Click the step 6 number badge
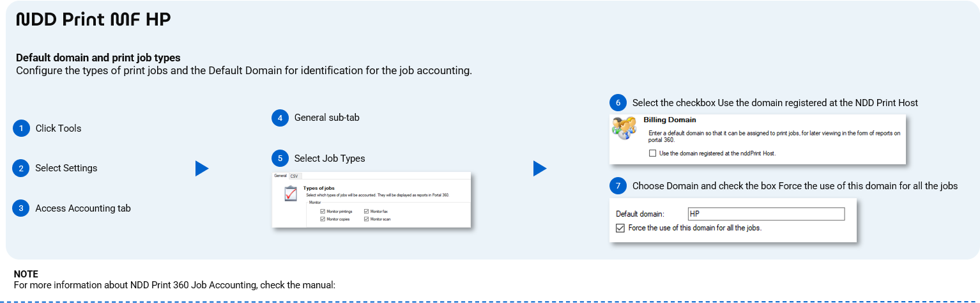 coord(618,103)
